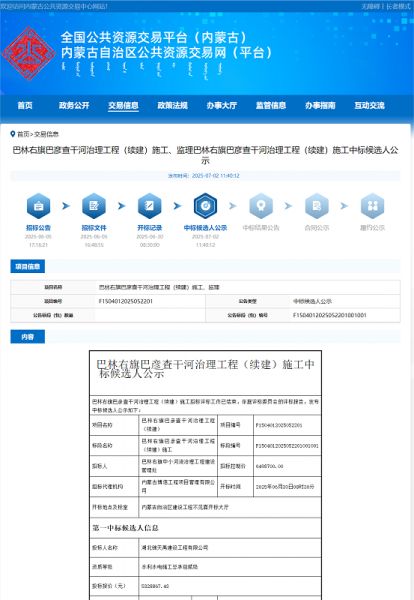This screenshot has height=600, width=414.
Task: Click the red site logo emblem
Action: pyautogui.click(x=28, y=53)
